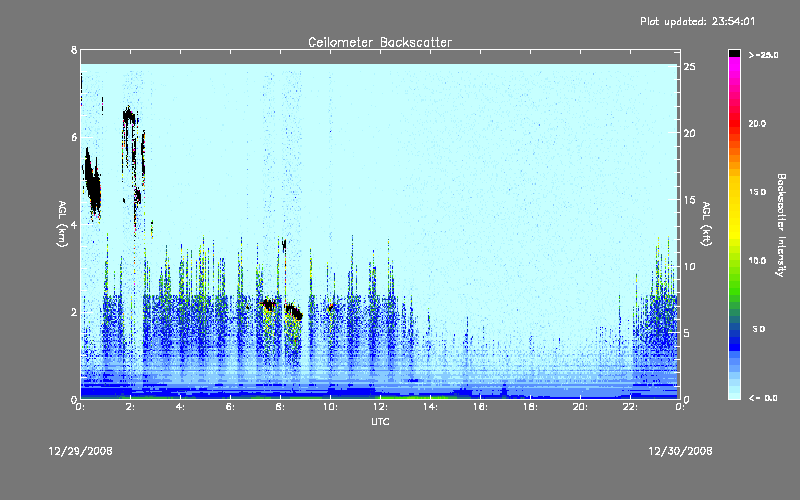Click the "AGL (km)" left axis label
This screenshot has height=500, width=800.
(62, 224)
